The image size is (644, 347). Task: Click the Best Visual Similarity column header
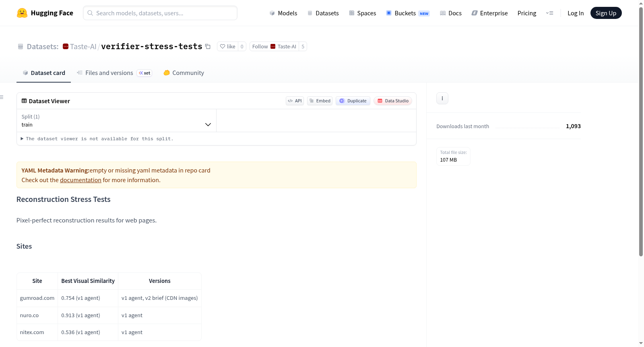88,281
